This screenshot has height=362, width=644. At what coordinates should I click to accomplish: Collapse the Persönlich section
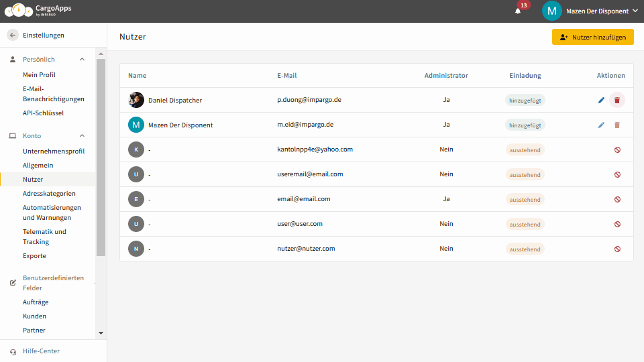(82, 60)
